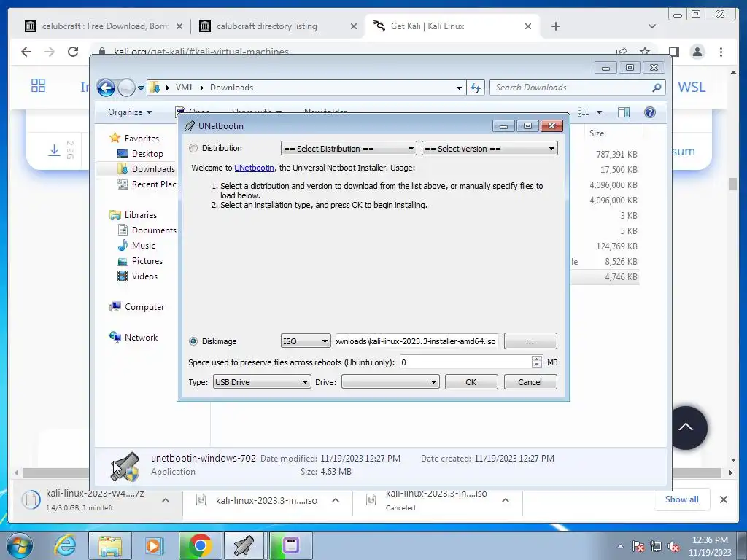Screen dimensions: 747x560
Task: Click Explorer search magnifier icon
Action: [657, 87]
